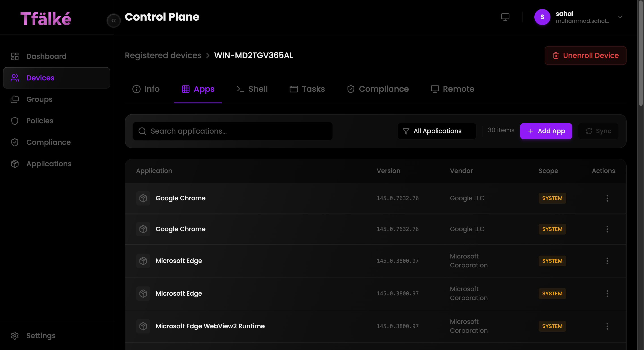The width and height of the screenshot is (644, 350).
Task: Click the second 'Google Chrome' application name
Action: click(181, 229)
